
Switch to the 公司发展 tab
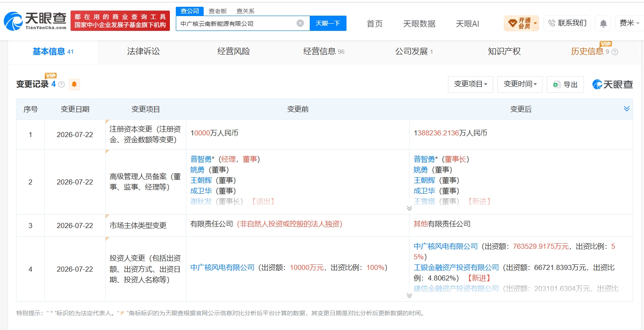click(414, 52)
